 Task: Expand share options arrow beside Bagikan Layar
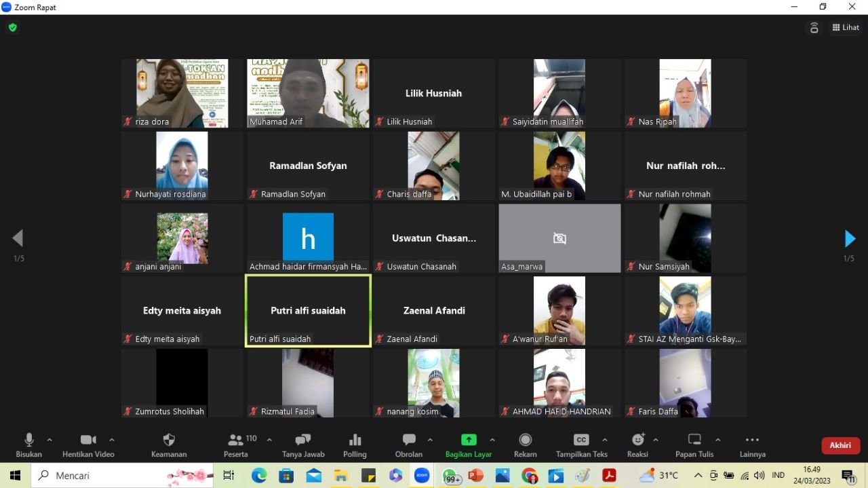pos(492,440)
